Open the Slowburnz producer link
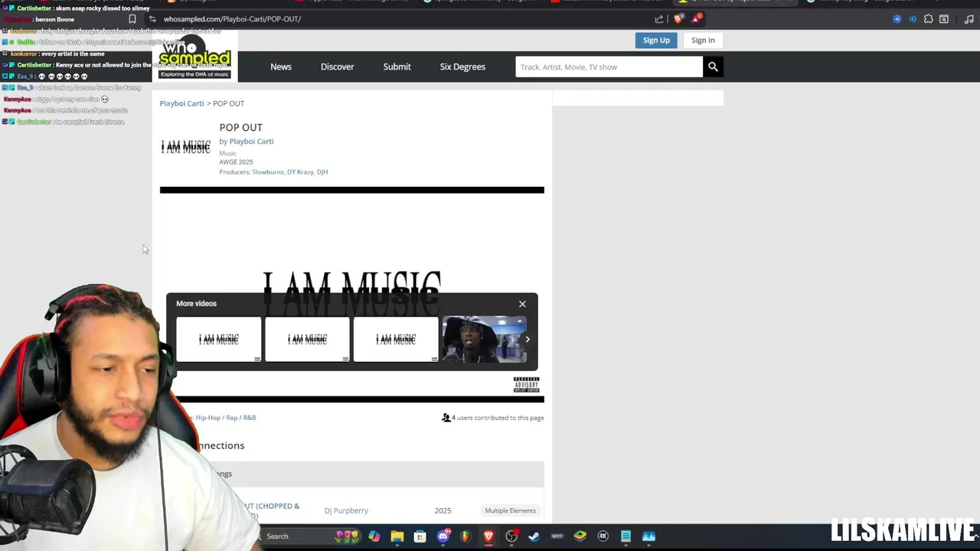The width and height of the screenshot is (980, 551). (x=268, y=172)
